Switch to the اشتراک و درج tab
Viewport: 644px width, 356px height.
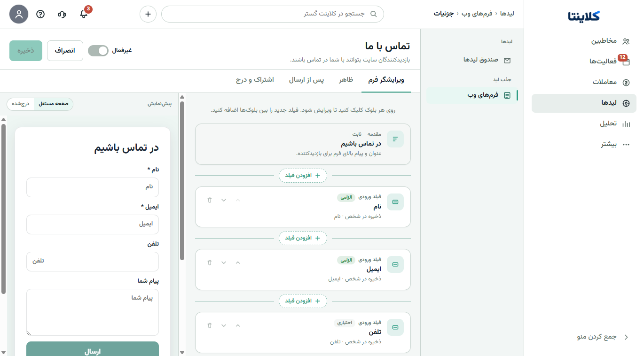255,80
